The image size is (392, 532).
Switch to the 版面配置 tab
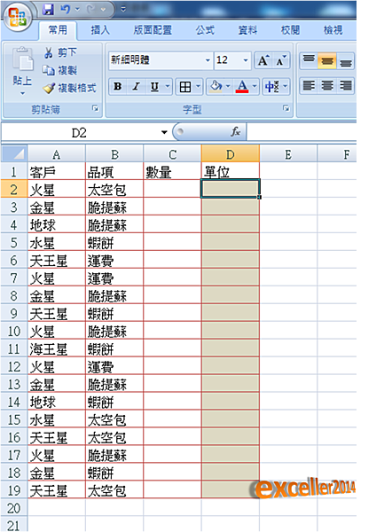tap(153, 30)
